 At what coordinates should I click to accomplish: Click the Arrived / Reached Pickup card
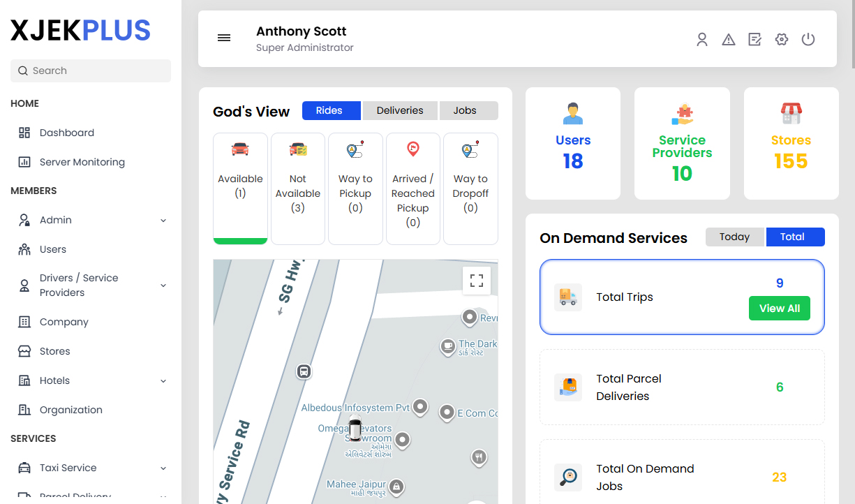coord(412,186)
